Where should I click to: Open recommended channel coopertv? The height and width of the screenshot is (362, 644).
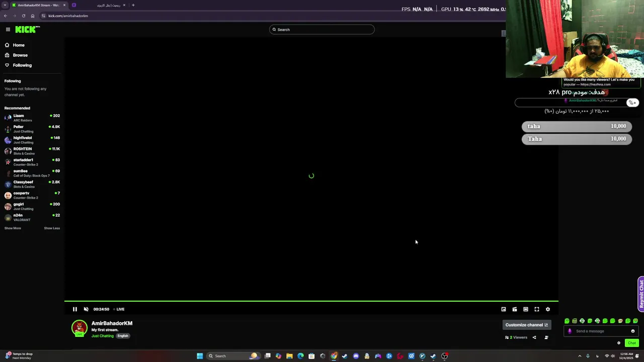coord(32,195)
